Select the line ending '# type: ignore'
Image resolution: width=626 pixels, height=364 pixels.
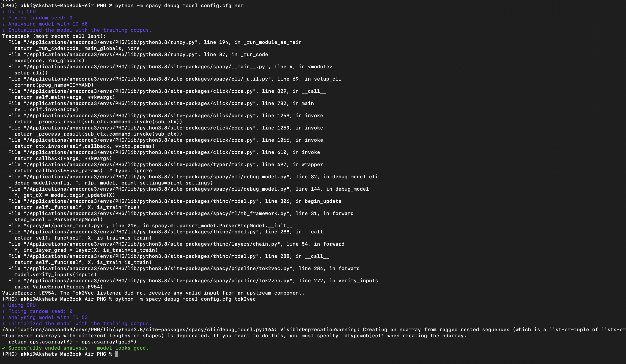point(83,171)
